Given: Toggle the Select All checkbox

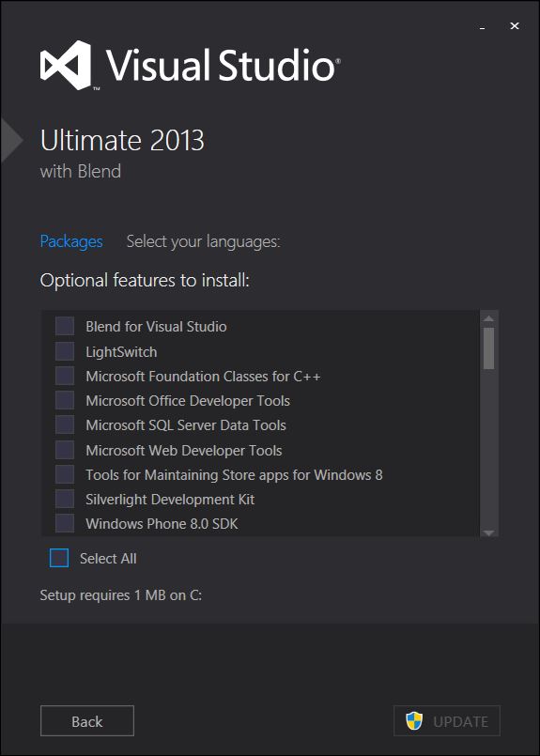Looking at the screenshot, I should (x=59, y=558).
